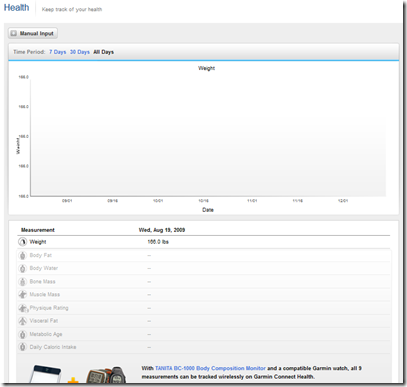Viewport: 407px width, 387px height.
Task: Open the TANITA BC-1000 Body Composition Monitor link
Action: pyautogui.click(x=210, y=368)
